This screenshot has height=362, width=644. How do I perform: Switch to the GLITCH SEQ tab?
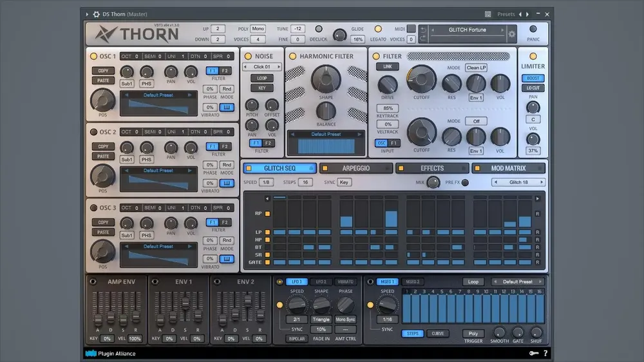279,168
